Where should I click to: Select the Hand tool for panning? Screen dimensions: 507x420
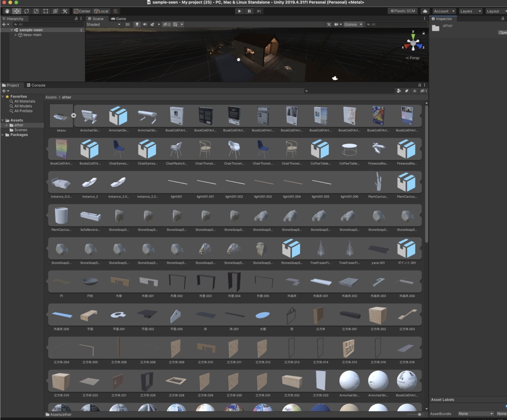(7, 11)
